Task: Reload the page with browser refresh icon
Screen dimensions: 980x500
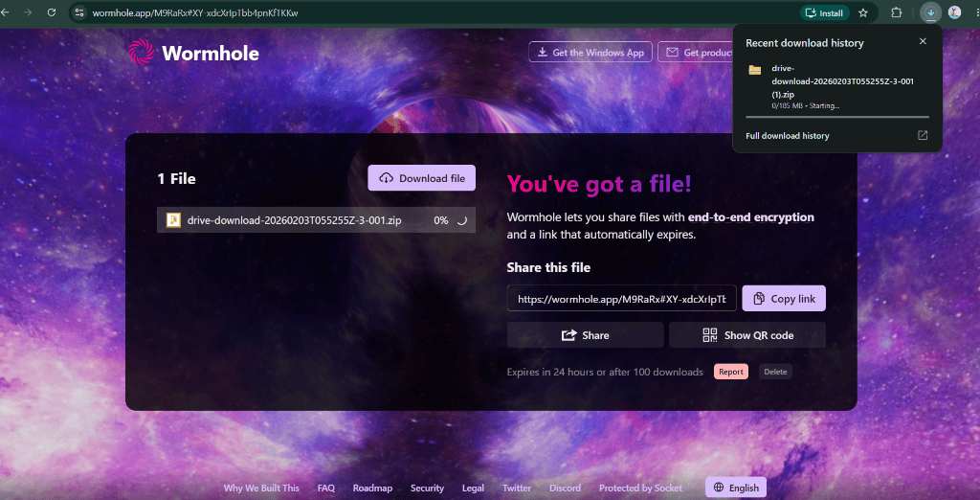Action: (x=52, y=12)
